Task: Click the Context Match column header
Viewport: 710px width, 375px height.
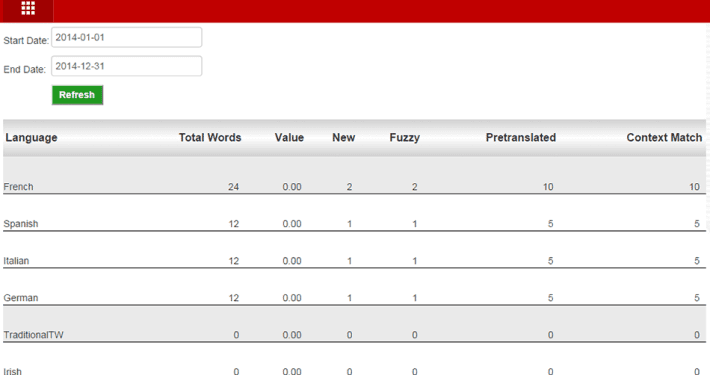Action: (x=664, y=138)
